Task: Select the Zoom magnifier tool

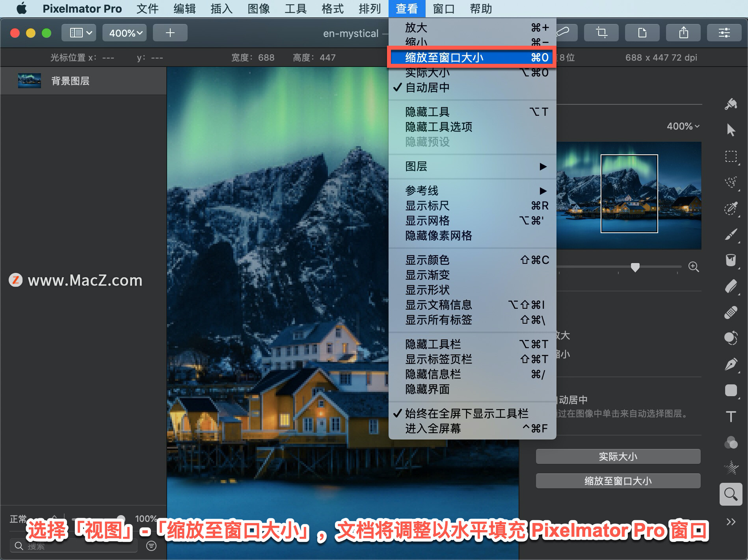Action: click(x=731, y=494)
